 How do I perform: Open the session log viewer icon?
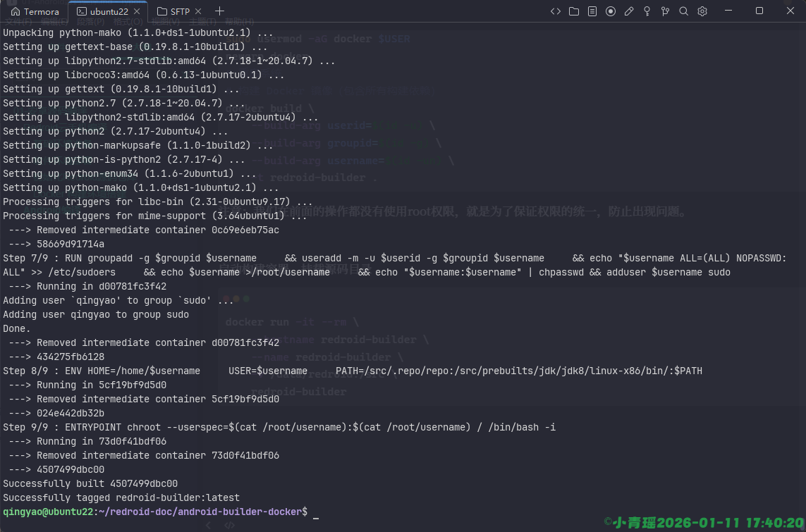coord(592,11)
